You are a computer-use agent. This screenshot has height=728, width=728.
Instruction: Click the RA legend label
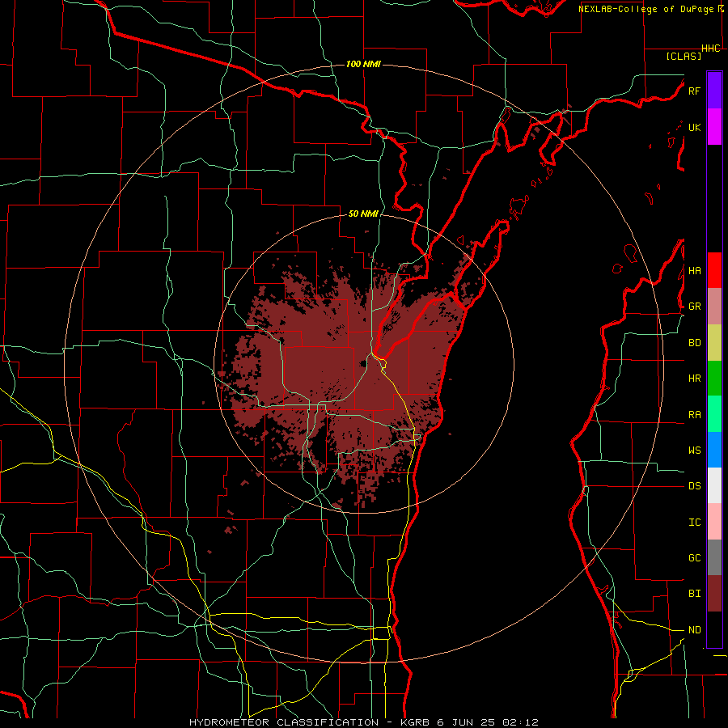pos(694,414)
